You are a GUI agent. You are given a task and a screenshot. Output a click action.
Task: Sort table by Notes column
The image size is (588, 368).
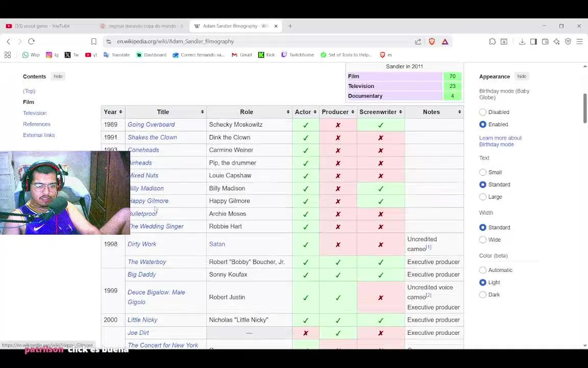tap(434, 112)
